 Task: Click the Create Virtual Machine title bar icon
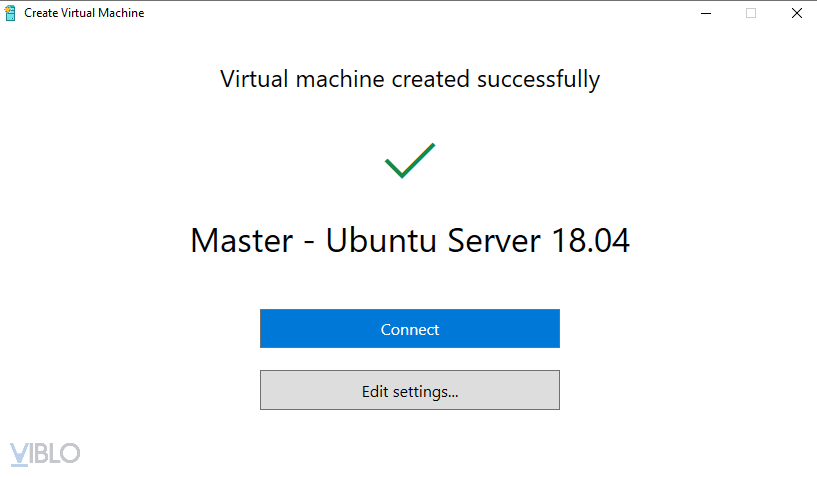[10, 13]
